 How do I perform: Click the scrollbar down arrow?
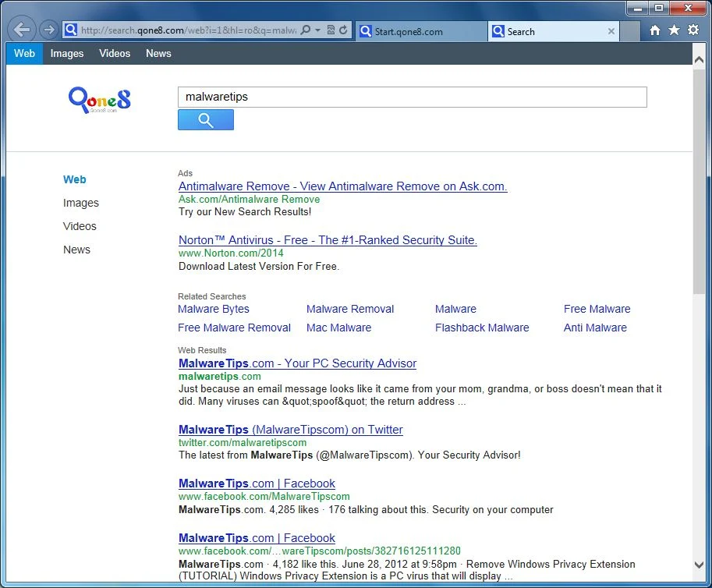pyautogui.click(x=699, y=565)
